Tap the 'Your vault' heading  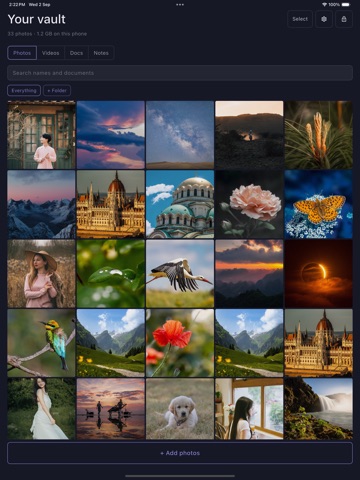(37, 19)
